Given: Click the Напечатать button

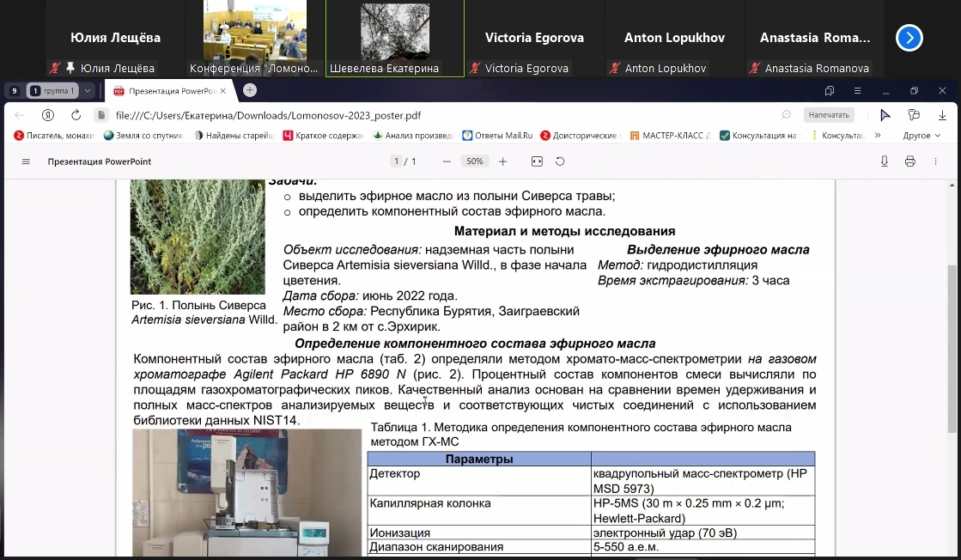Looking at the screenshot, I should [828, 115].
